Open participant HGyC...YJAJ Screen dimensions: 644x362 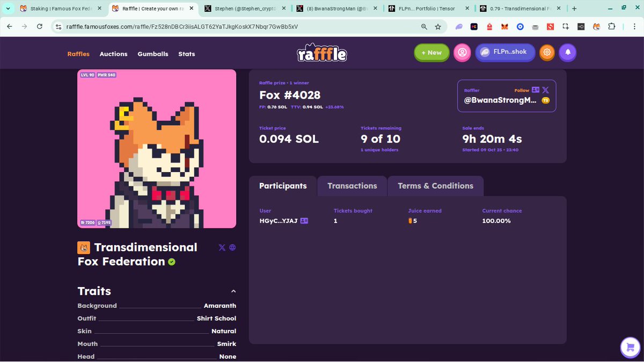point(278,221)
